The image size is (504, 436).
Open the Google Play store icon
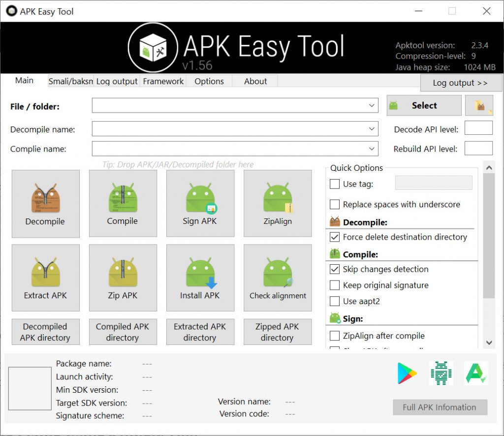click(x=407, y=373)
